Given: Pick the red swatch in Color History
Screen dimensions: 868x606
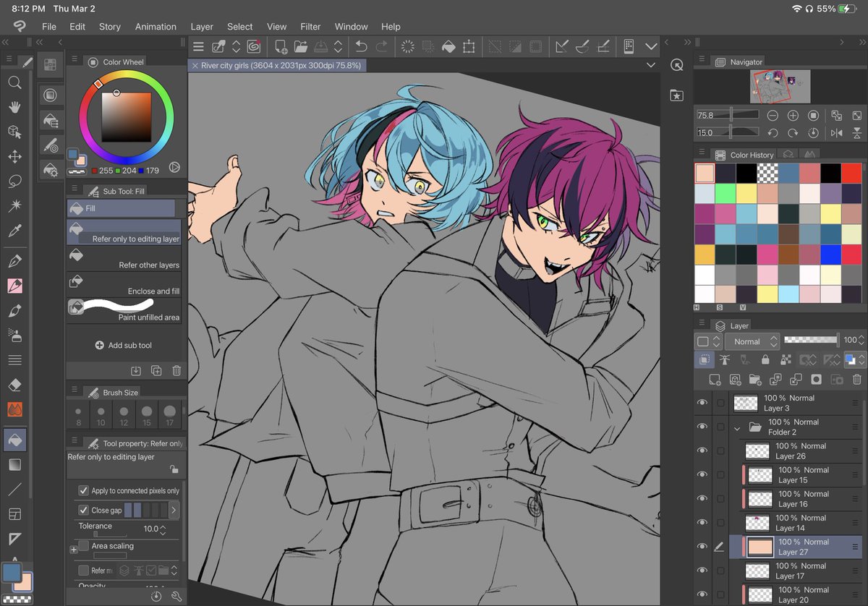Looking at the screenshot, I should point(851,174).
